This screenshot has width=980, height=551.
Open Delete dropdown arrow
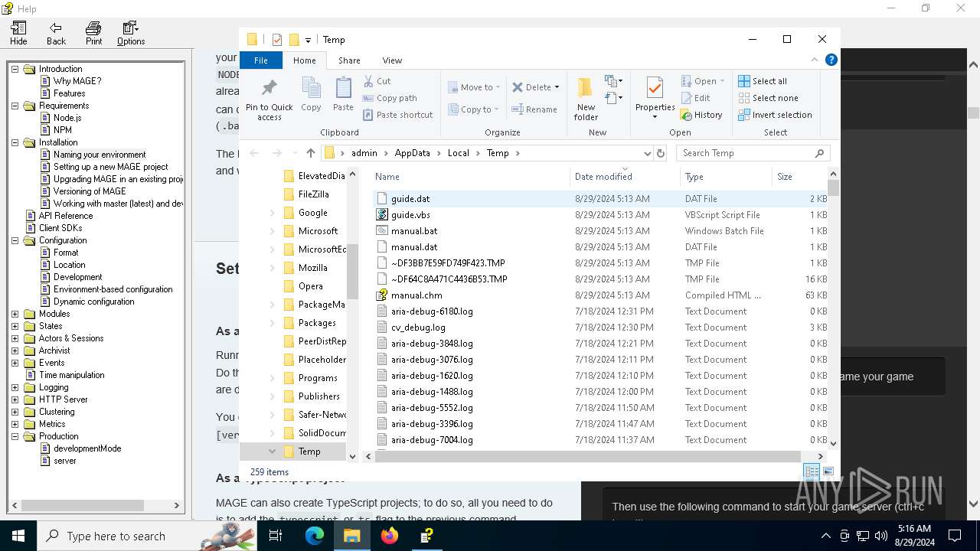click(x=557, y=87)
